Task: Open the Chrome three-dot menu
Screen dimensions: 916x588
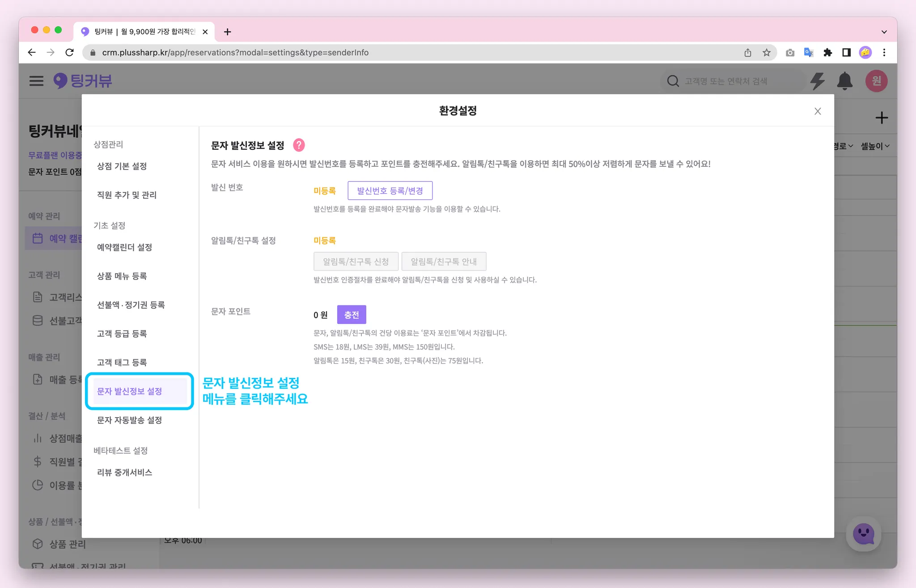Action: click(x=884, y=53)
